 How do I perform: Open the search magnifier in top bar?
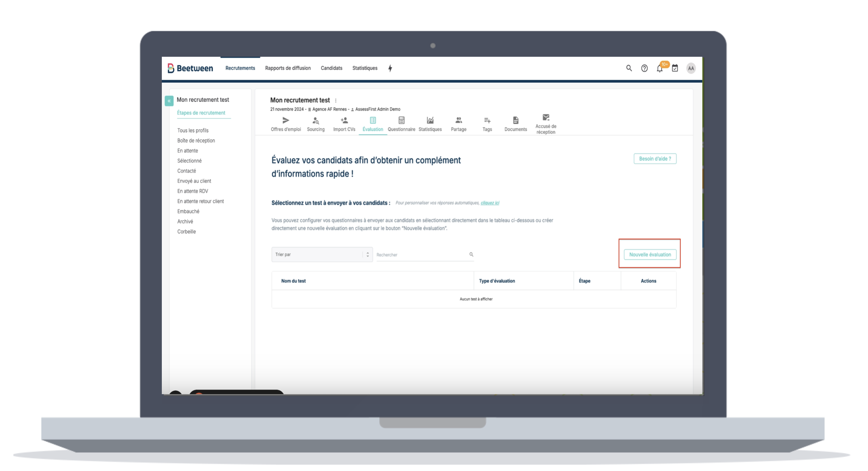pyautogui.click(x=629, y=68)
